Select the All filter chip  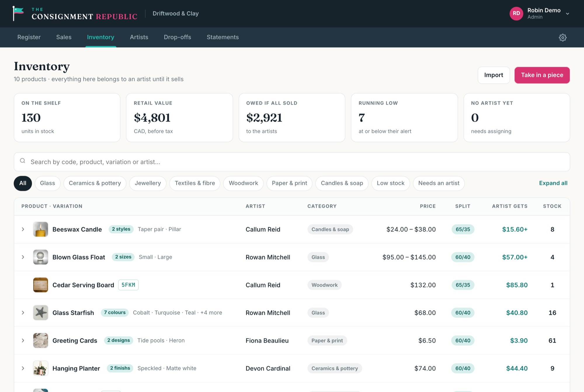(x=23, y=183)
